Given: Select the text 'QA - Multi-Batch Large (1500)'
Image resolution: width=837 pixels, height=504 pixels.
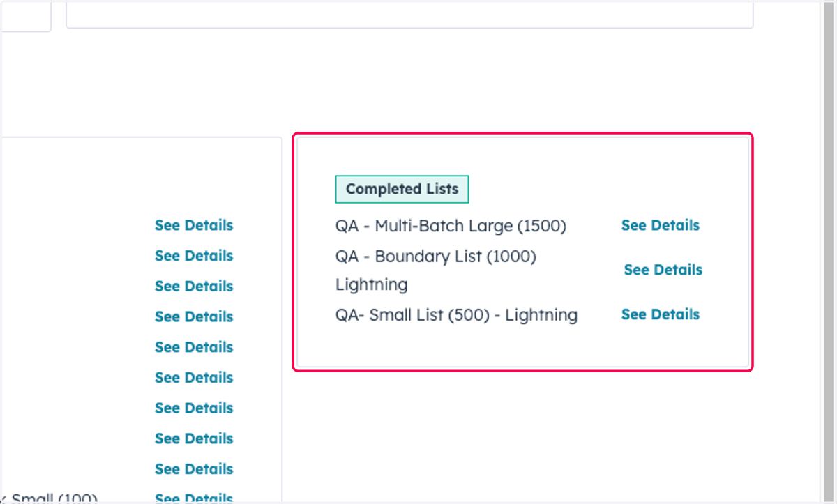Looking at the screenshot, I should pyautogui.click(x=451, y=226).
